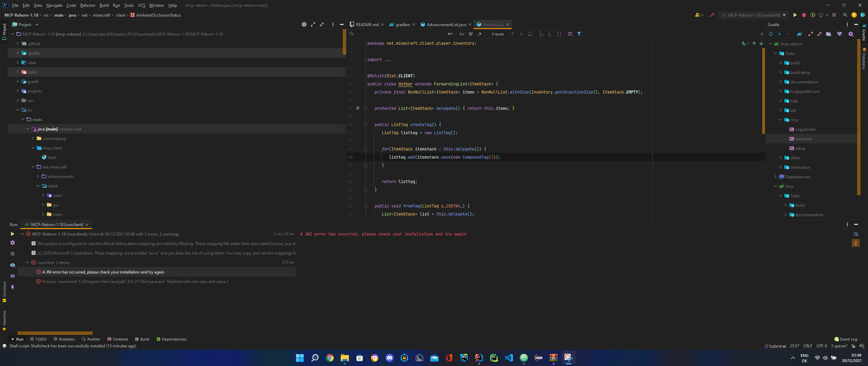The height and width of the screenshot is (366, 868).
Task: Open Search Everywhere magnifier in toolbar
Action: pyautogui.click(x=845, y=15)
